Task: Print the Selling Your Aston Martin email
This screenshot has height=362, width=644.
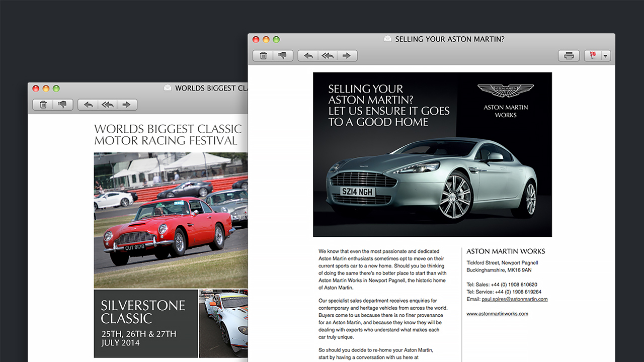Action: pyautogui.click(x=569, y=56)
